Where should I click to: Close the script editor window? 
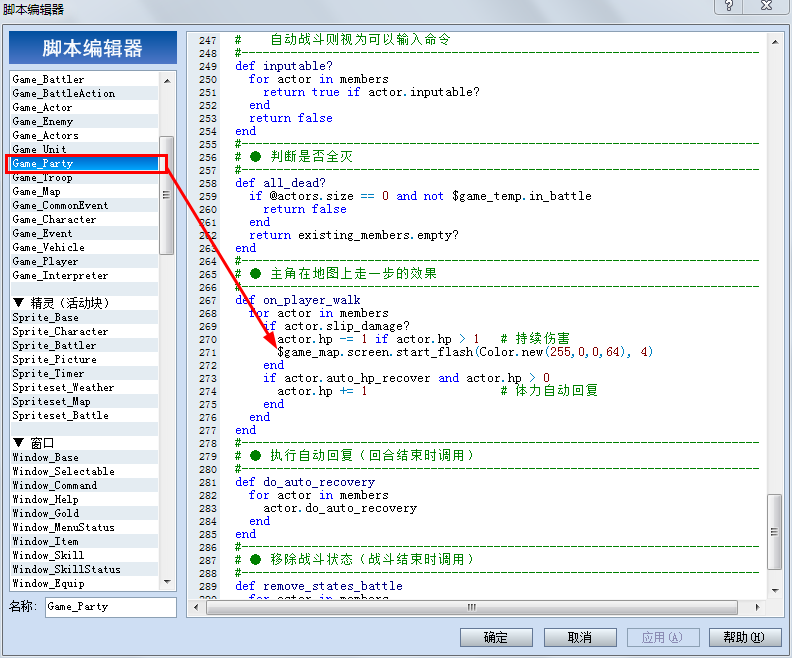767,6
